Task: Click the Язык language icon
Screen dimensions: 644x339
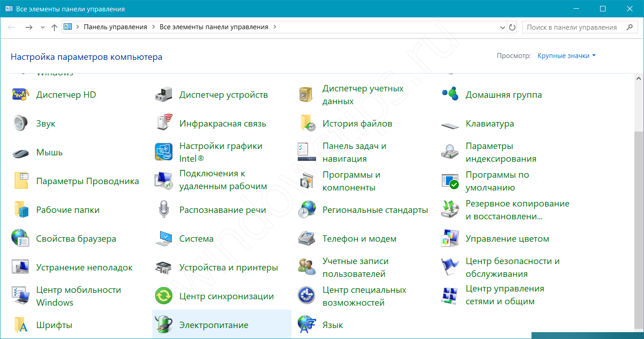Action: [x=307, y=325]
